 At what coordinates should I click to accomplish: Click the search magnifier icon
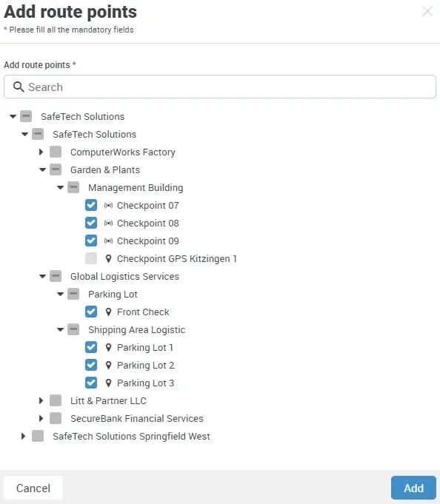point(19,87)
